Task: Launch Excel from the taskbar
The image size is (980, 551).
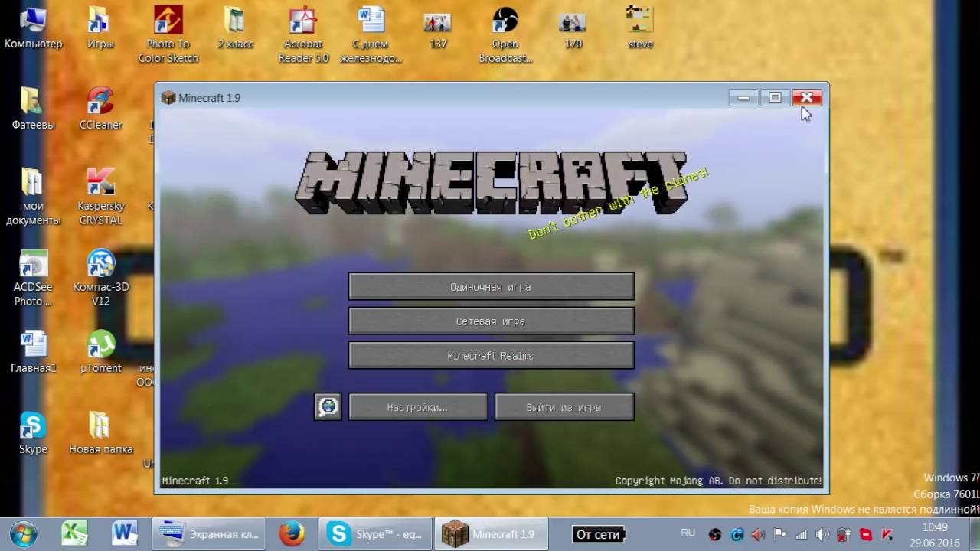Action: click(x=74, y=533)
